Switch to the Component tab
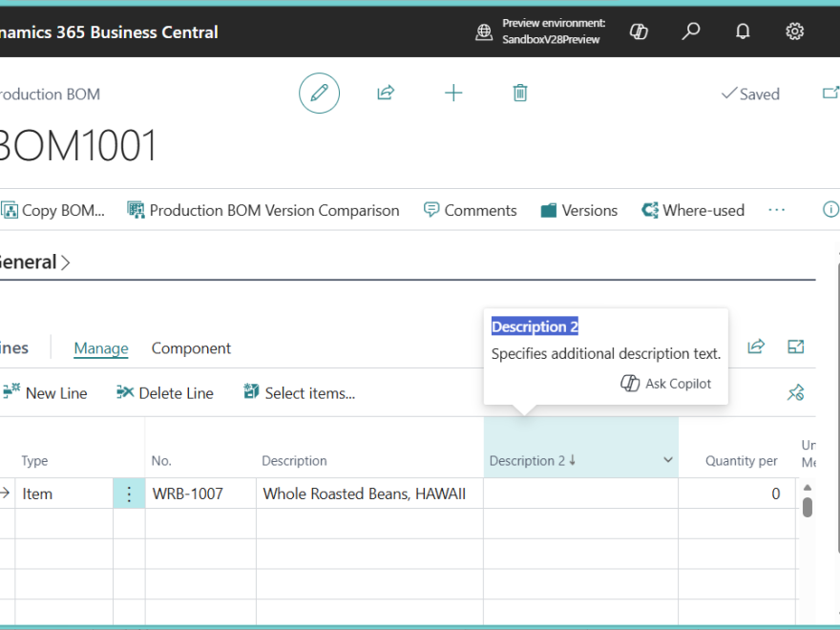 pos(191,348)
